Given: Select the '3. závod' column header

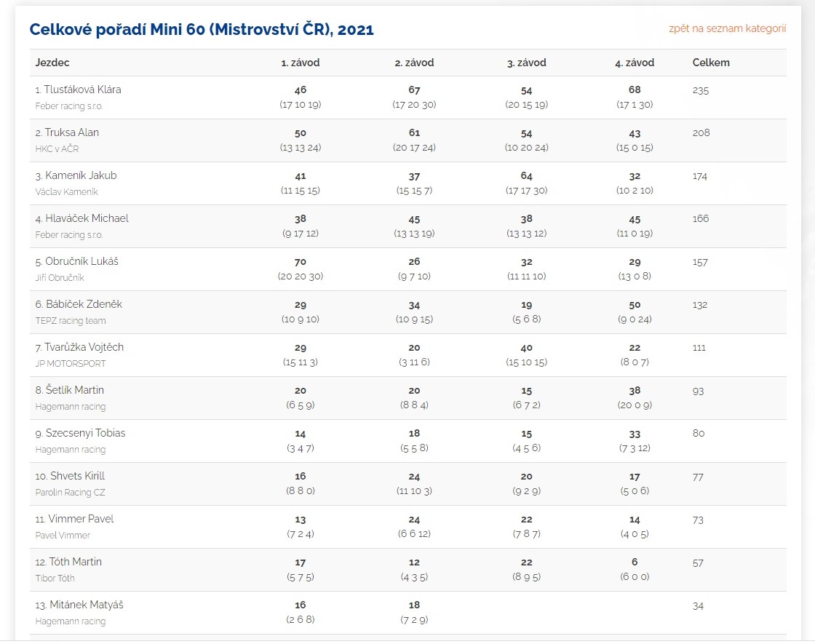Looking at the screenshot, I should [527, 63].
